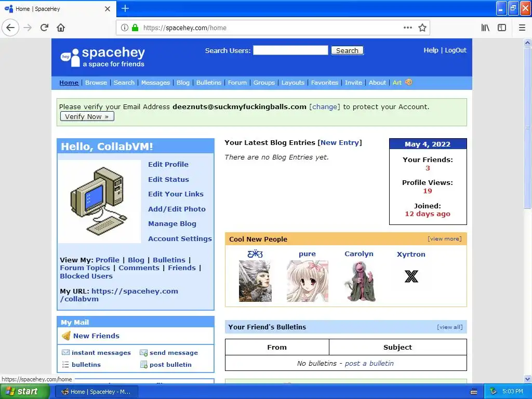Click Edit Your Links
Image resolution: width=532 pixels, height=399 pixels.
(176, 194)
